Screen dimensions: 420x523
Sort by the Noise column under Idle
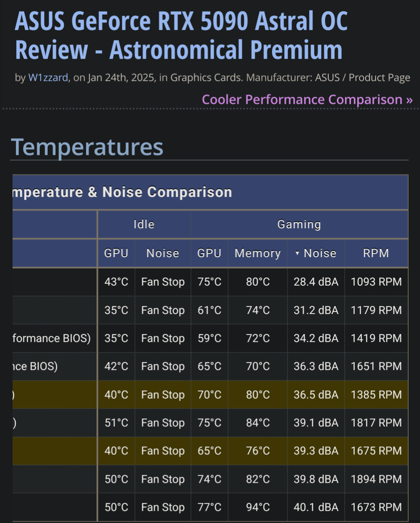tap(163, 253)
